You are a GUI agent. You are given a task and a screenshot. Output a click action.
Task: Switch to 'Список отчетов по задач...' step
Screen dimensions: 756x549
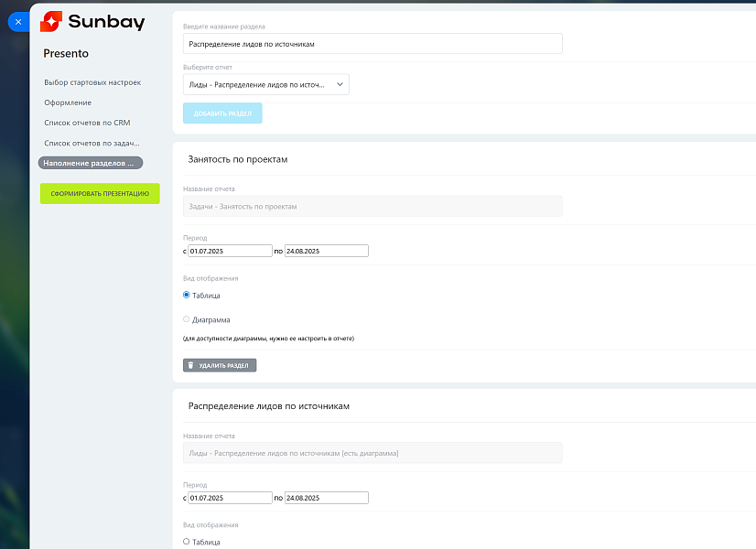pyautogui.click(x=92, y=143)
